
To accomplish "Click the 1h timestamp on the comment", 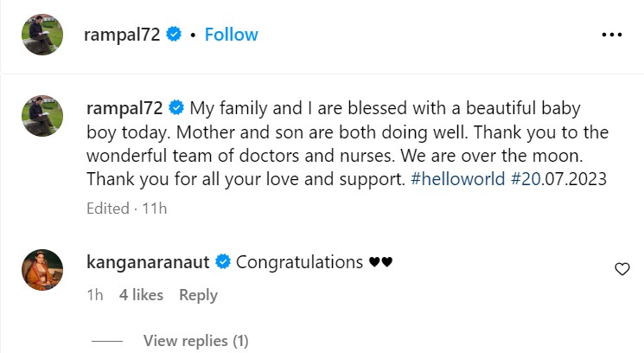I will point(95,295).
